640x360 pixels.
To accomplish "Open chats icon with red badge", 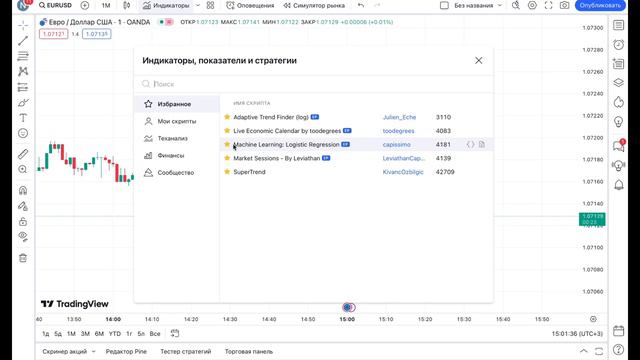I will click(x=618, y=146).
